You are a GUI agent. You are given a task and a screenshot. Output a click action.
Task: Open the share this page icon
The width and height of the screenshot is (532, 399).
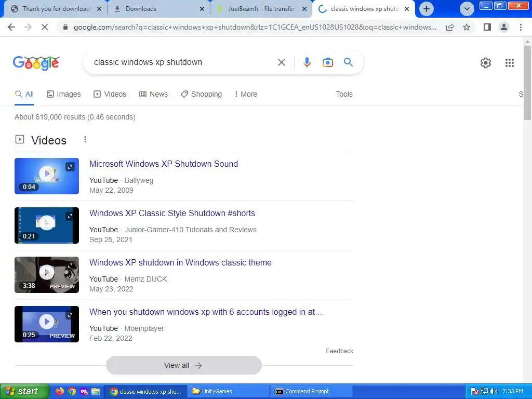pyautogui.click(x=450, y=27)
